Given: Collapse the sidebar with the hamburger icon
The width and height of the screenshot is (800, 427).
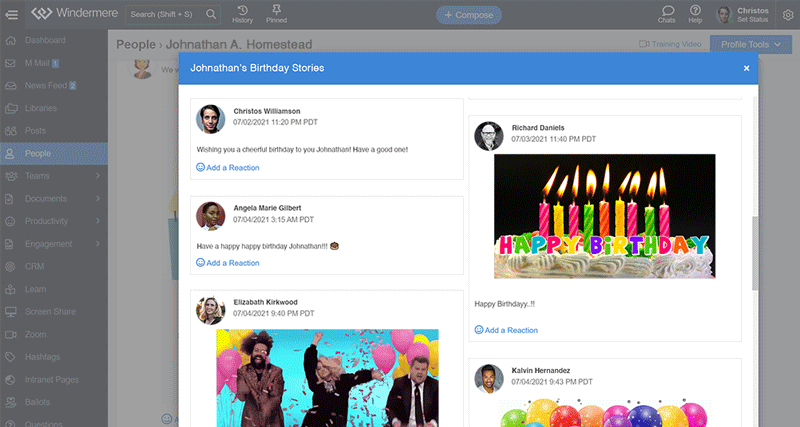Looking at the screenshot, I should pyautogui.click(x=11, y=15).
